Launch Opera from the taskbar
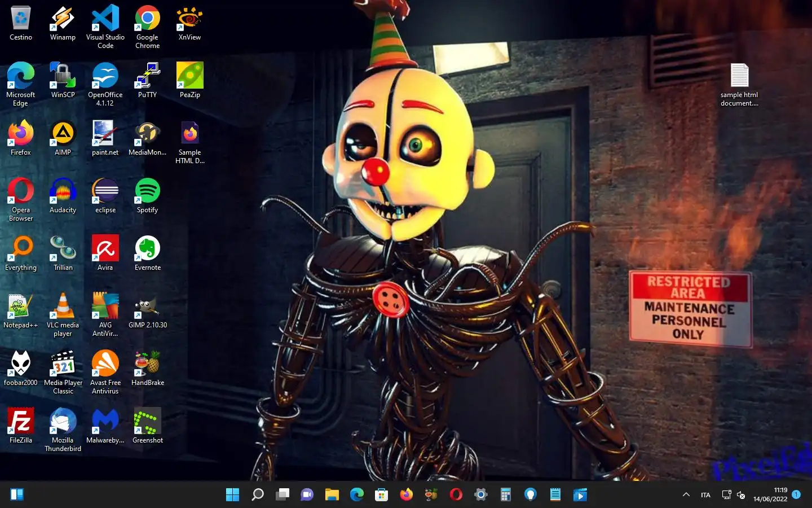The width and height of the screenshot is (812, 508). pyautogui.click(x=456, y=495)
